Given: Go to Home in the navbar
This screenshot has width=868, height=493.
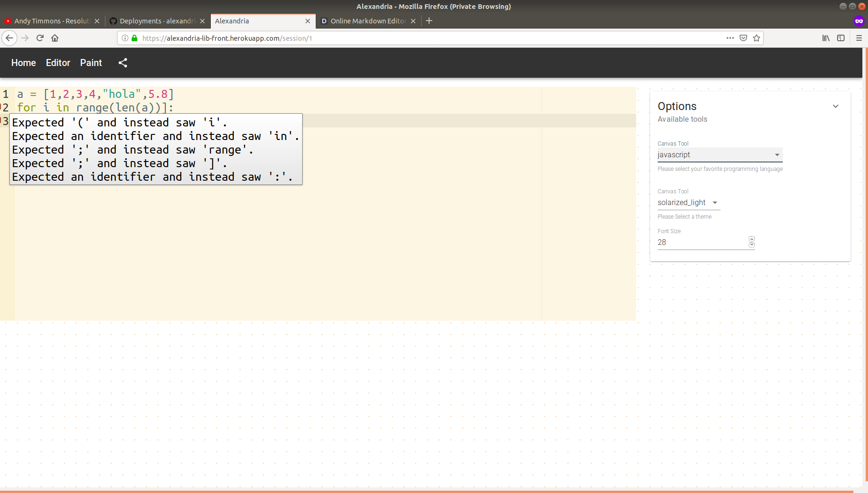Looking at the screenshot, I should pyautogui.click(x=23, y=63).
